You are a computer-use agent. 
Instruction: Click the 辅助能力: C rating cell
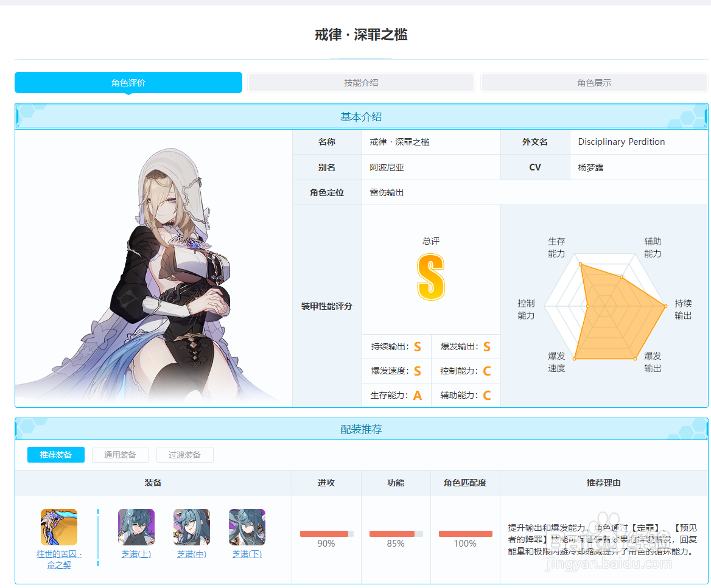click(466, 395)
